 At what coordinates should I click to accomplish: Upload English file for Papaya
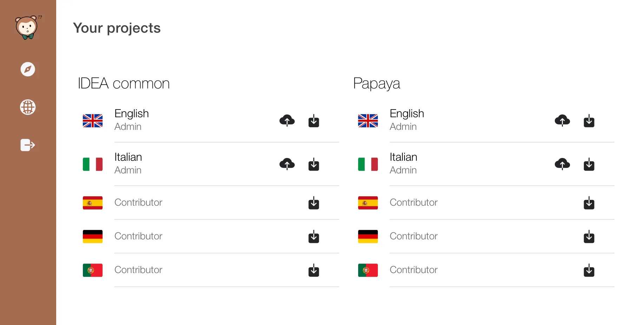click(562, 120)
